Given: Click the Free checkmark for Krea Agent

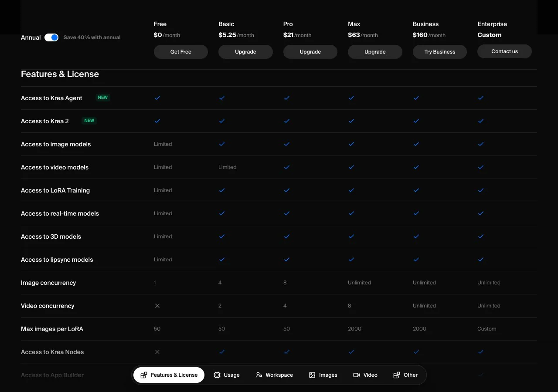Looking at the screenshot, I should click(157, 98).
